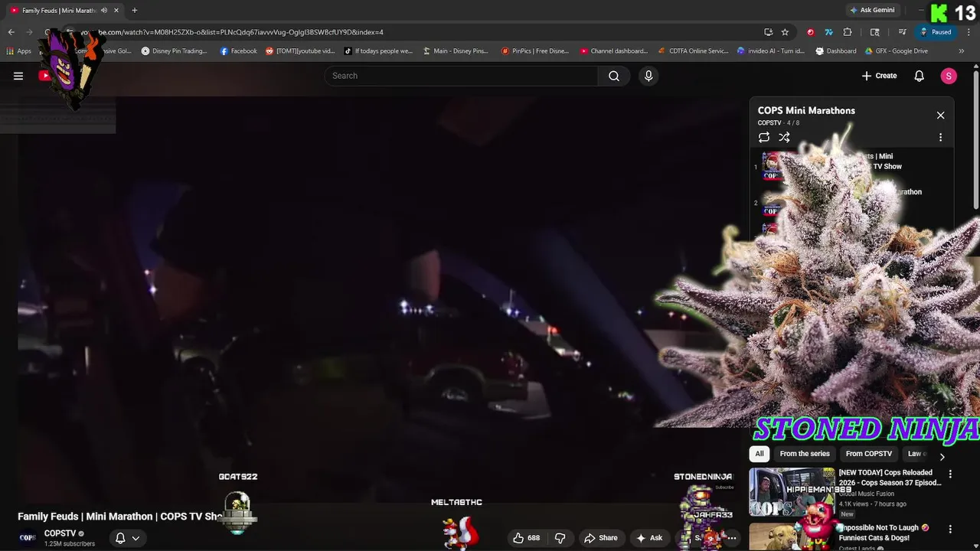Open the COPSTV channel avatar
The height and width of the screenshot is (551, 980).
click(x=28, y=538)
